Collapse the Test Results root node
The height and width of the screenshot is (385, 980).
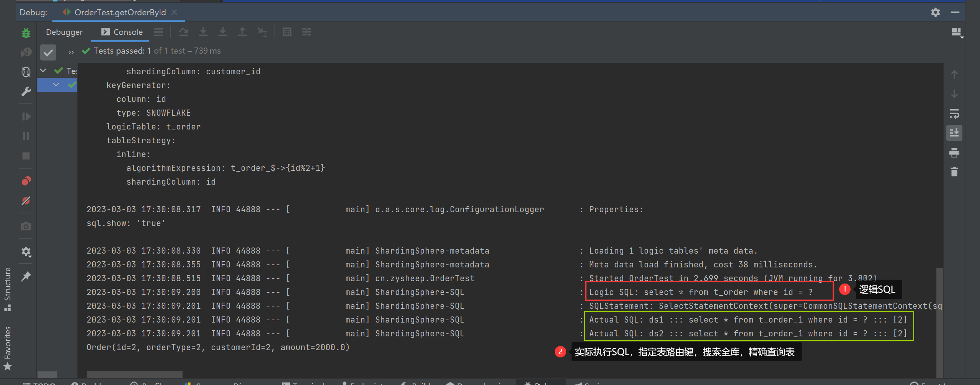pos(43,70)
